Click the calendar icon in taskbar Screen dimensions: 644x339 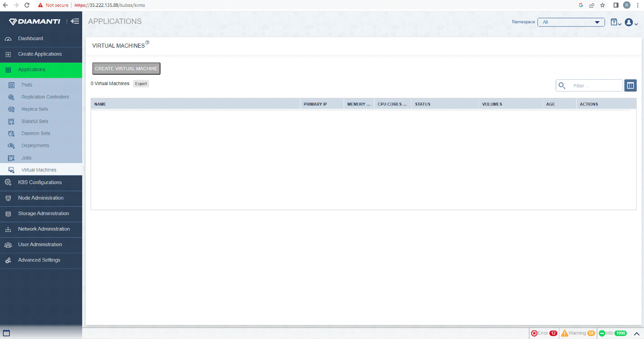pyautogui.click(x=6, y=333)
